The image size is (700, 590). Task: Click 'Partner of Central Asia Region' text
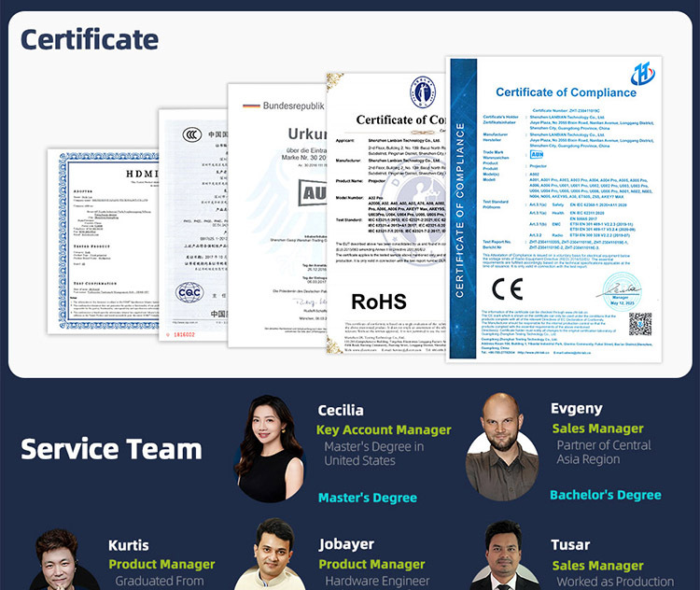604,452
